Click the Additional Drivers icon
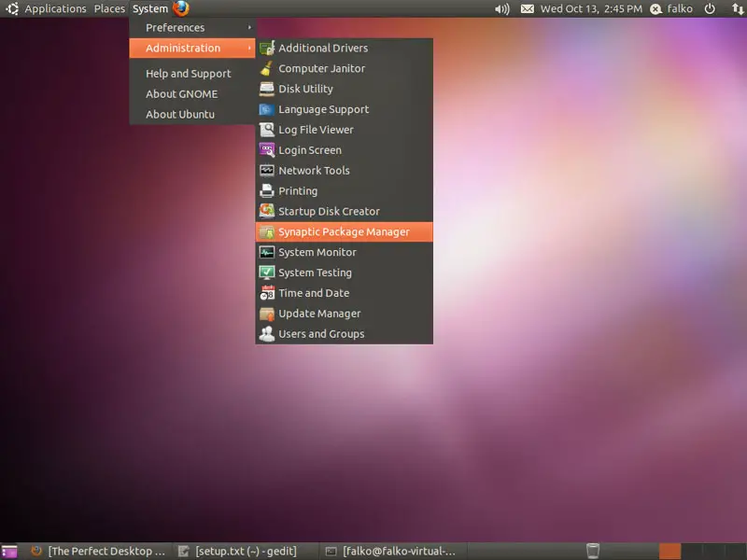Screen dimensions: 747x560 point(267,48)
